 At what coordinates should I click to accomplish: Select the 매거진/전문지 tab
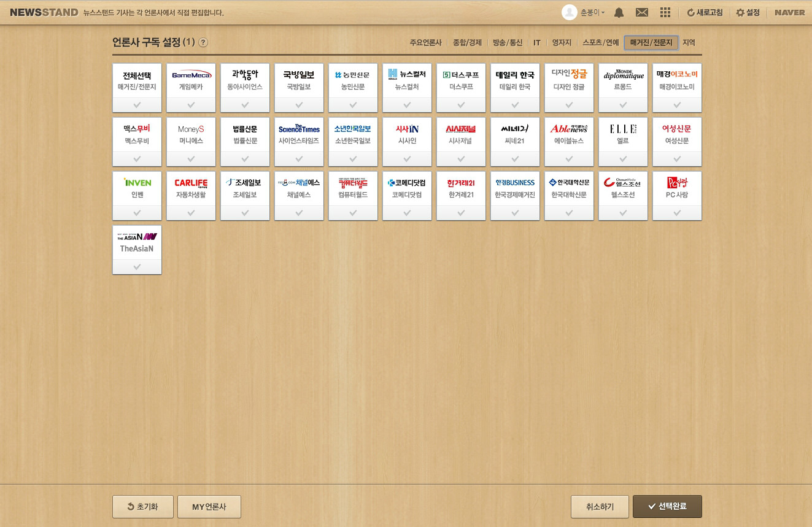651,43
